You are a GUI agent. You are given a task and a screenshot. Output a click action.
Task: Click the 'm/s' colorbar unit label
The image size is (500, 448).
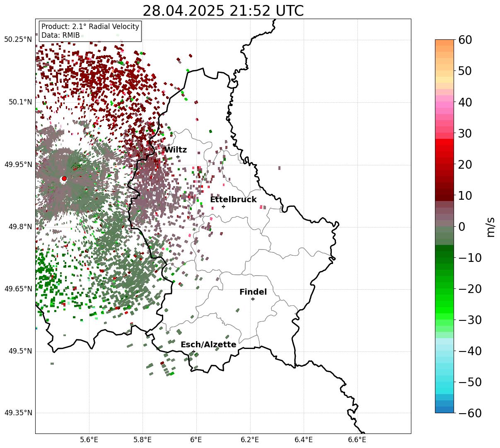coord(491,226)
